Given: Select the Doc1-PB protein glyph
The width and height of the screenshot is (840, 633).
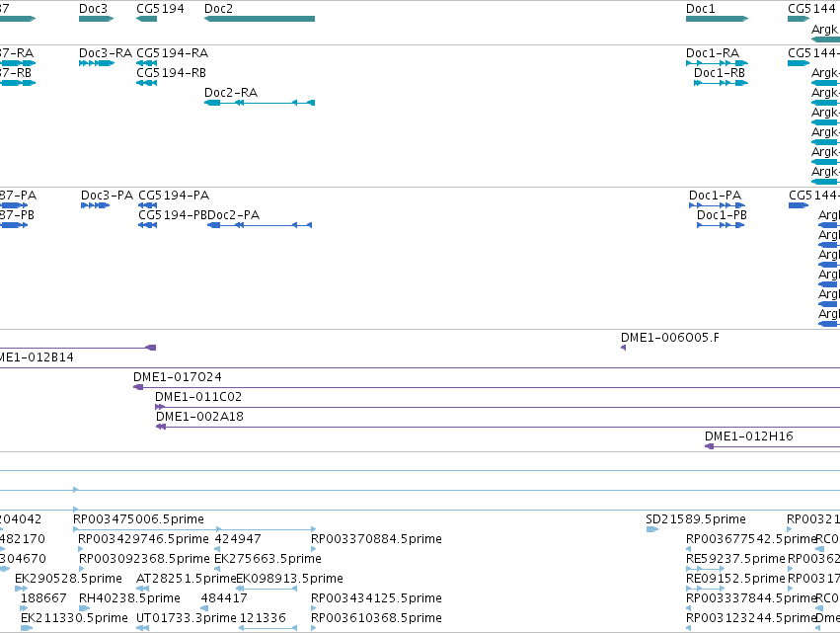Looking at the screenshot, I should pyautogui.click(x=721, y=225).
